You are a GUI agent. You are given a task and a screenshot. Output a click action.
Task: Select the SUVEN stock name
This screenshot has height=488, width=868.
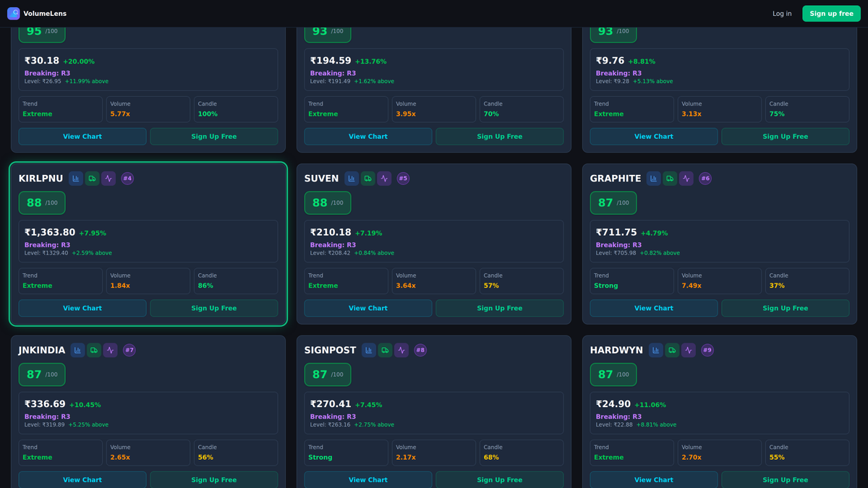pos(321,179)
